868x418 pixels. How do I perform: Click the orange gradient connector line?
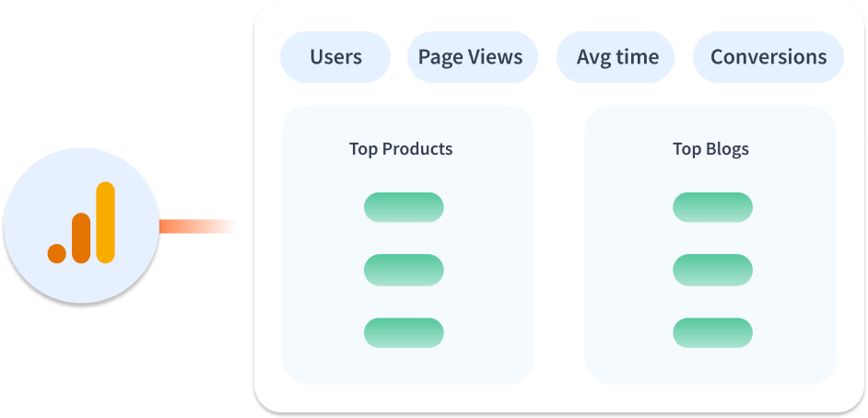click(197, 226)
